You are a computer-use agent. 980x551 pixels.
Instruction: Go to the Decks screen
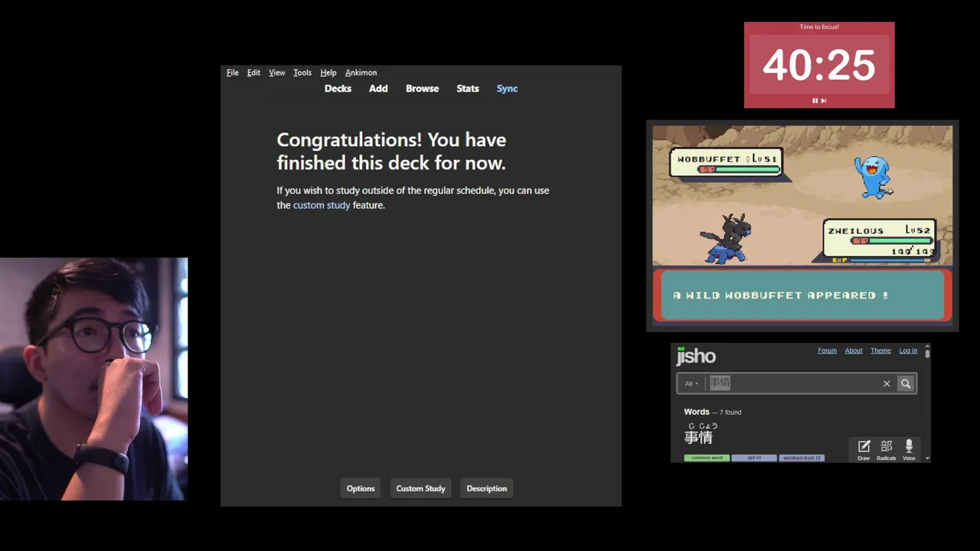(338, 89)
